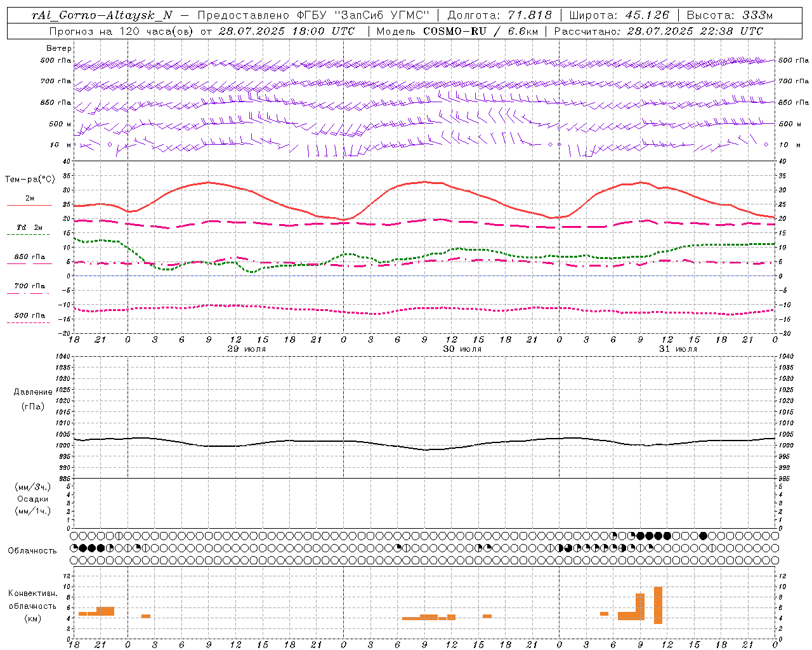Click the 1040 value on the left pressure axis
Image resolution: width=812 pixels, height=650 pixels.
(63, 356)
